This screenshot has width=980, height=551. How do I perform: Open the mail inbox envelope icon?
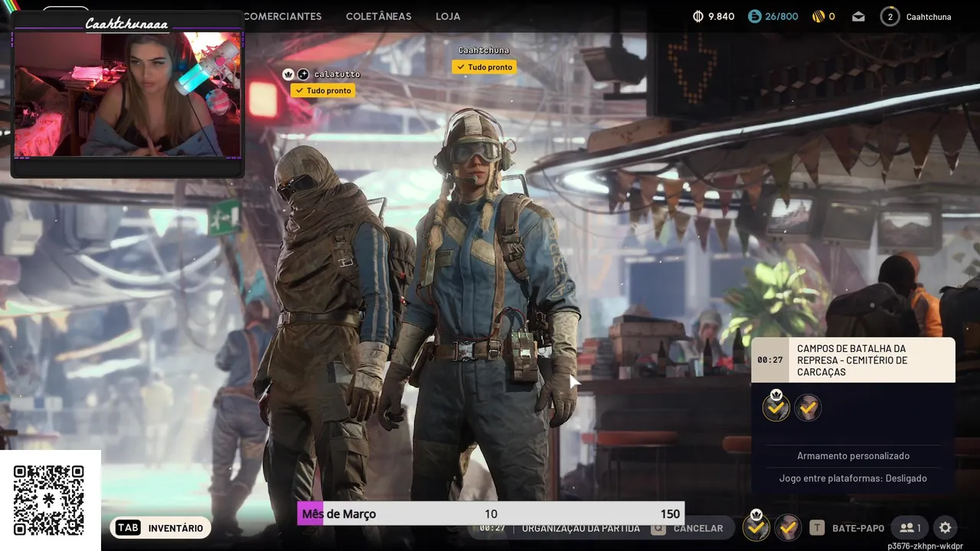[858, 16]
